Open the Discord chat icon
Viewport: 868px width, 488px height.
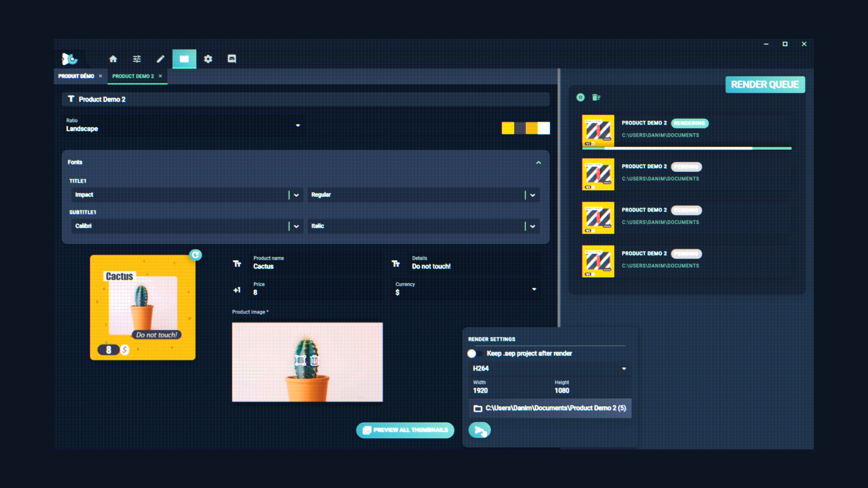(x=232, y=59)
